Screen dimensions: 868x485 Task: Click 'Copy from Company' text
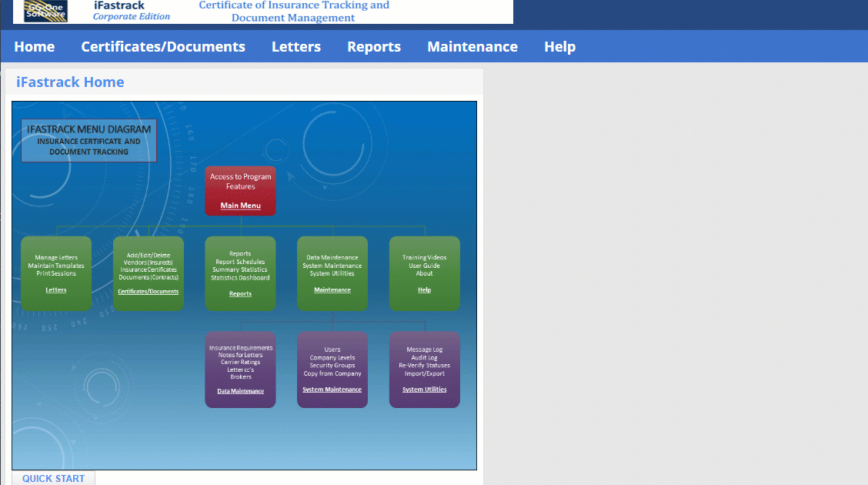pos(332,373)
